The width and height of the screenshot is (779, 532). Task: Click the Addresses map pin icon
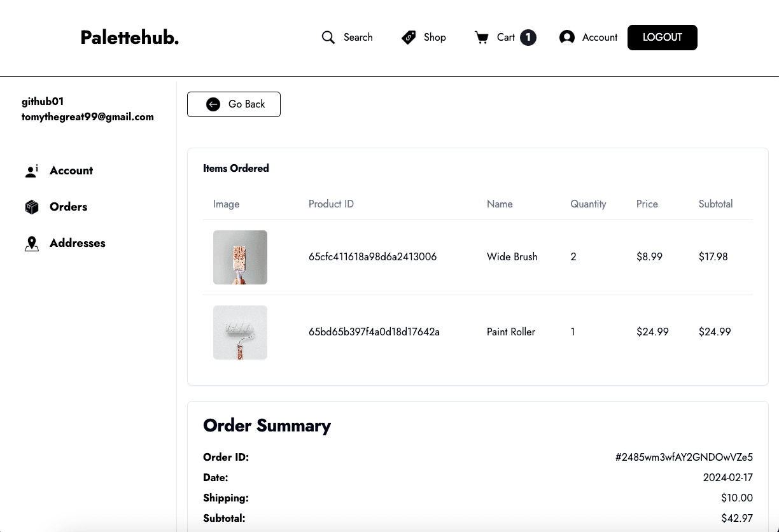32,244
